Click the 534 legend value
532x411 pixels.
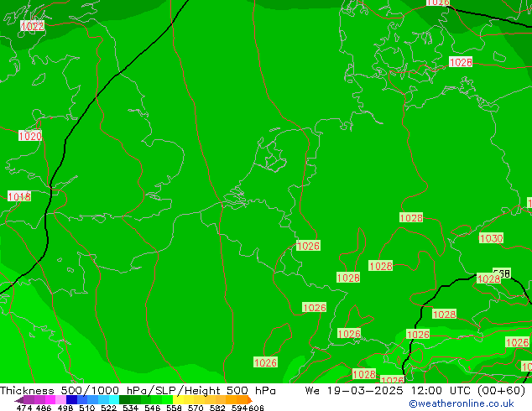tap(131, 408)
